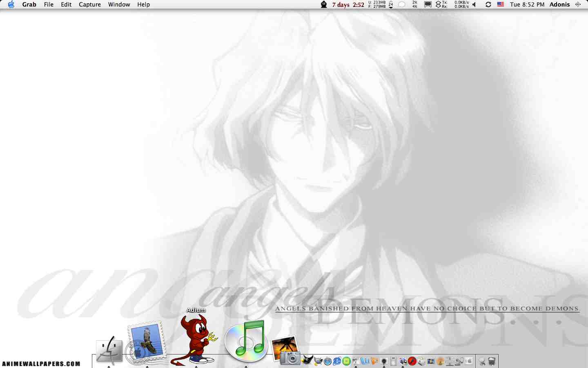Open the blue W document dock icon
The height and width of the screenshot is (368, 588).
click(x=365, y=361)
